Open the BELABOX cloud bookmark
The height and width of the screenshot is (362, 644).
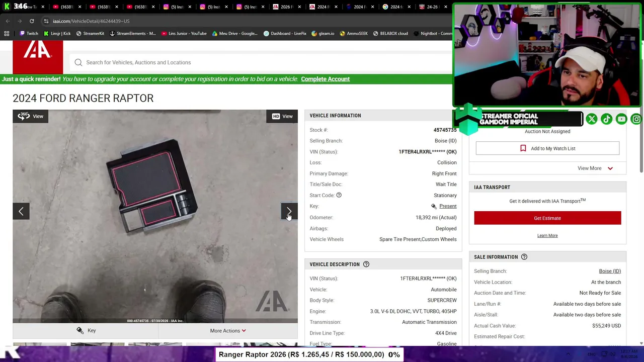(x=390, y=34)
